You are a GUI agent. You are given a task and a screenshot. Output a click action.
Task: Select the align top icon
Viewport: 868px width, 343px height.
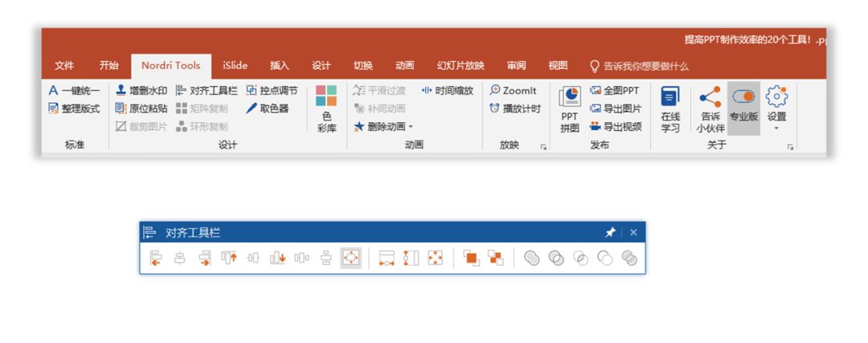(x=229, y=258)
